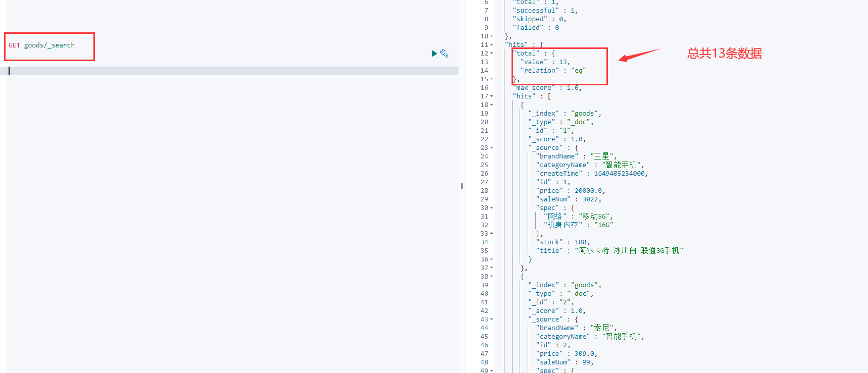Click the "brandName" : "三星" line
Image resolution: width=868 pixels, height=373 pixels.
point(576,156)
